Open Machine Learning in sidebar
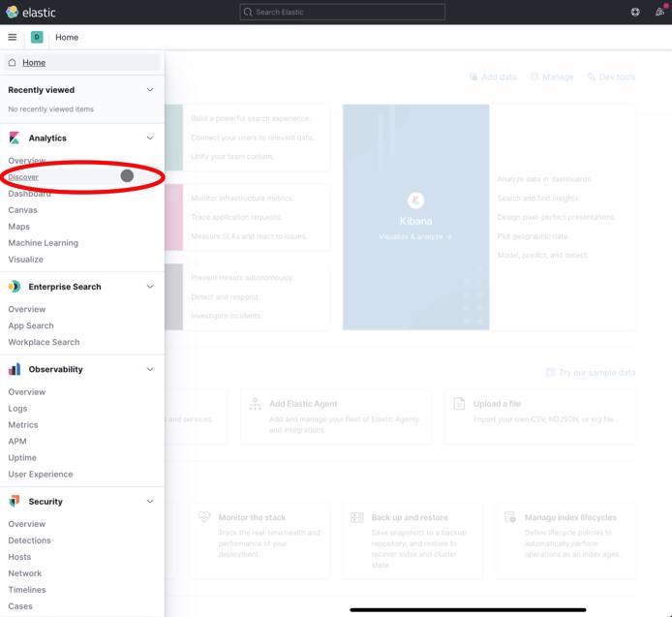This screenshot has height=617, width=672. click(44, 243)
